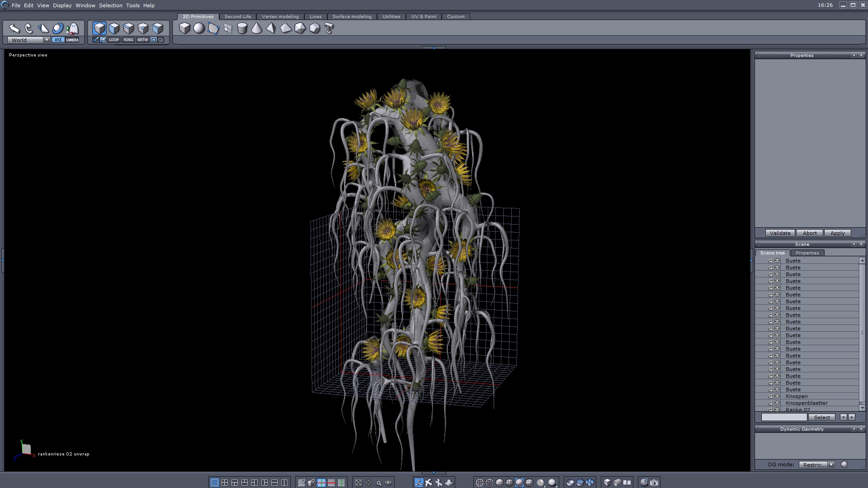Image resolution: width=868 pixels, height=488 pixels.
Task: Click the scene search input field
Action: (784, 417)
